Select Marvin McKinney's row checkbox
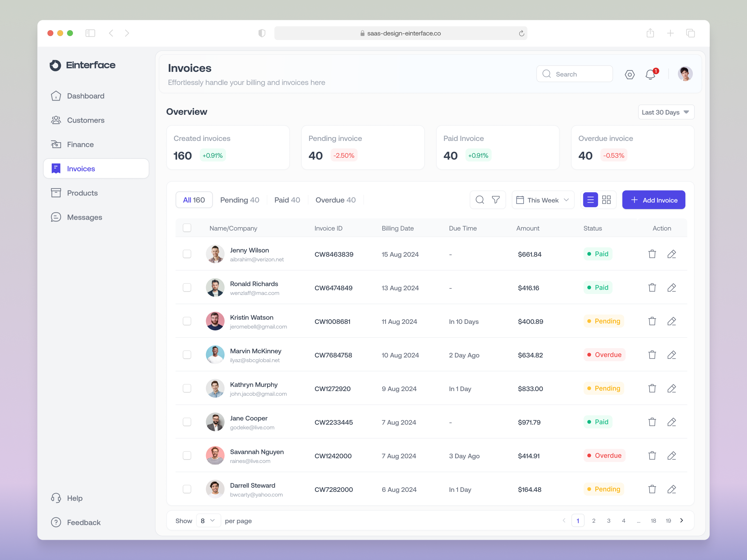This screenshot has height=560, width=747. click(187, 355)
